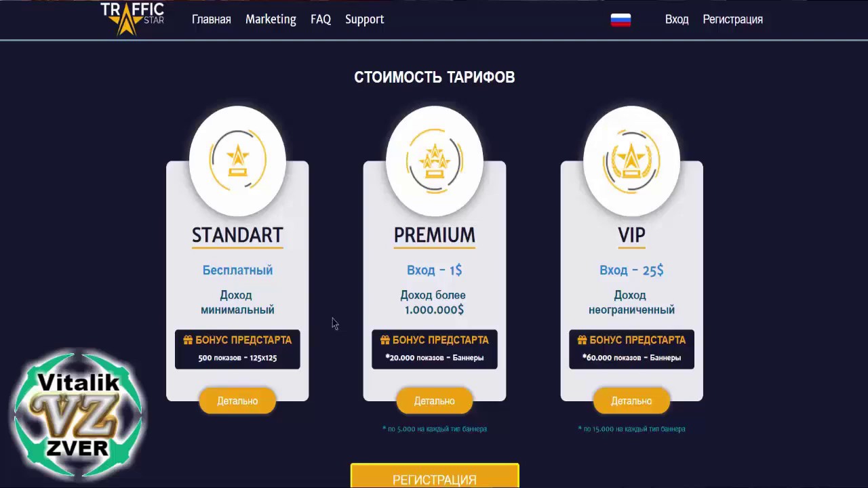Open Детально under the STANDART plan

pyautogui.click(x=237, y=401)
